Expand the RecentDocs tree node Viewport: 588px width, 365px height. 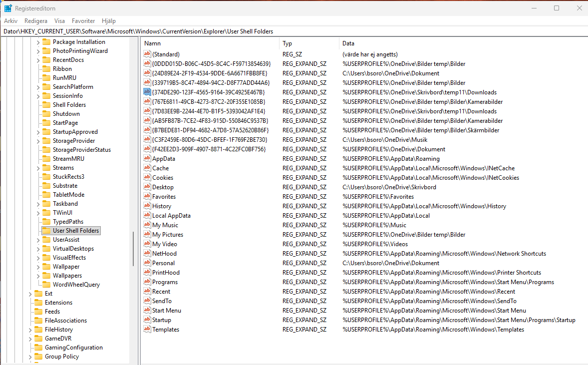coord(38,60)
